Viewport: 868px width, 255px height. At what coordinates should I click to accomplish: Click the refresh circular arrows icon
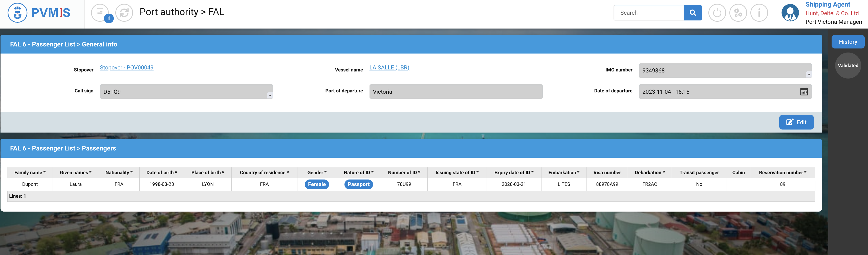pyautogui.click(x=124, y=13)
